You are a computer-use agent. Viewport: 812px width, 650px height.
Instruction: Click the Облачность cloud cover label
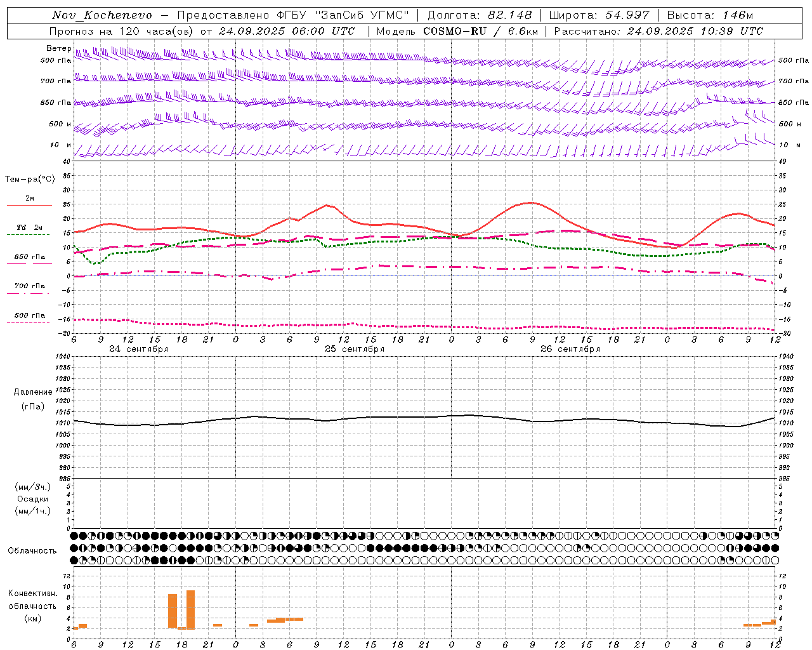click(32, 550)
